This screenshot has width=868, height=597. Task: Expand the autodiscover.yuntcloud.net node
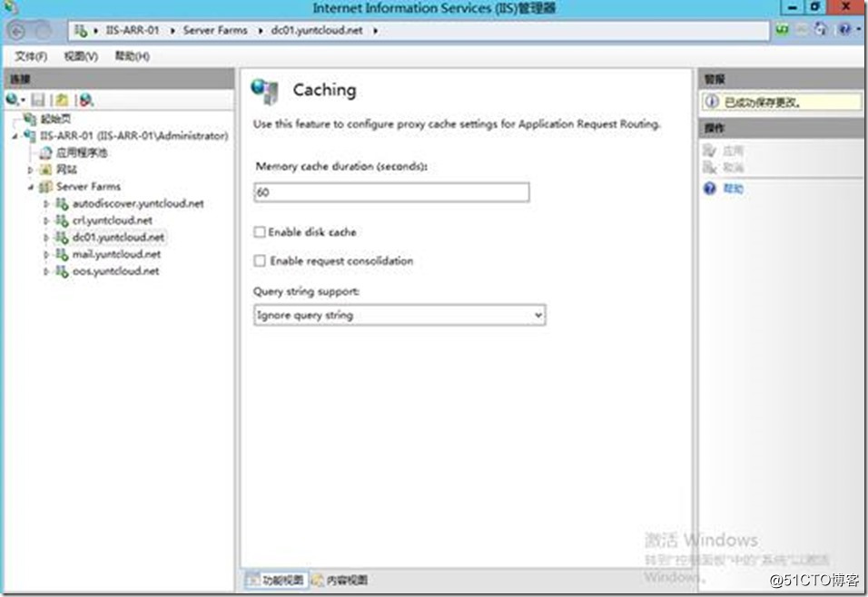46,204
